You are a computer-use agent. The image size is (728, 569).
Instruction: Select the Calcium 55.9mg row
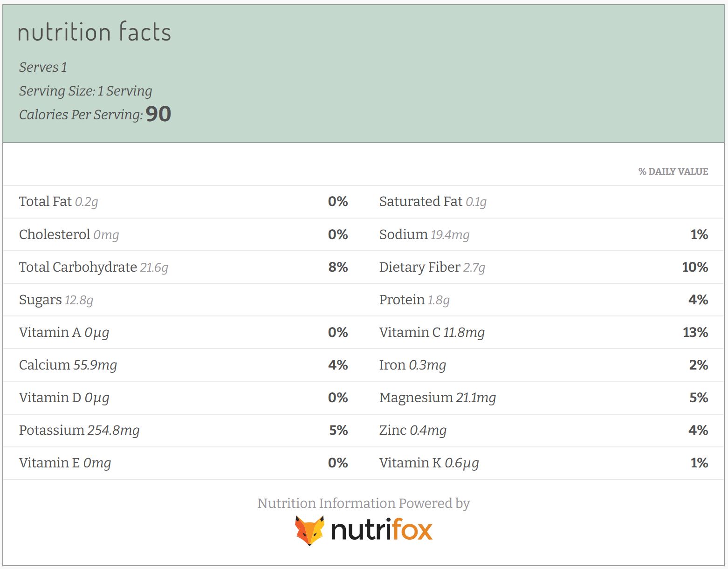click(x=184, y=365)
